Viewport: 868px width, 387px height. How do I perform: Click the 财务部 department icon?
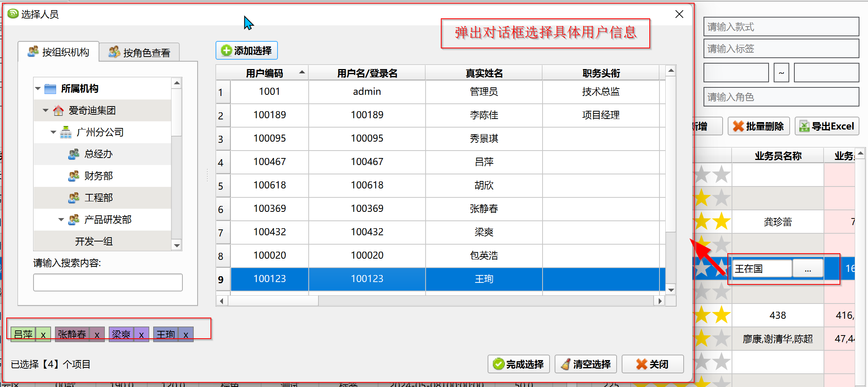[74, 176]
